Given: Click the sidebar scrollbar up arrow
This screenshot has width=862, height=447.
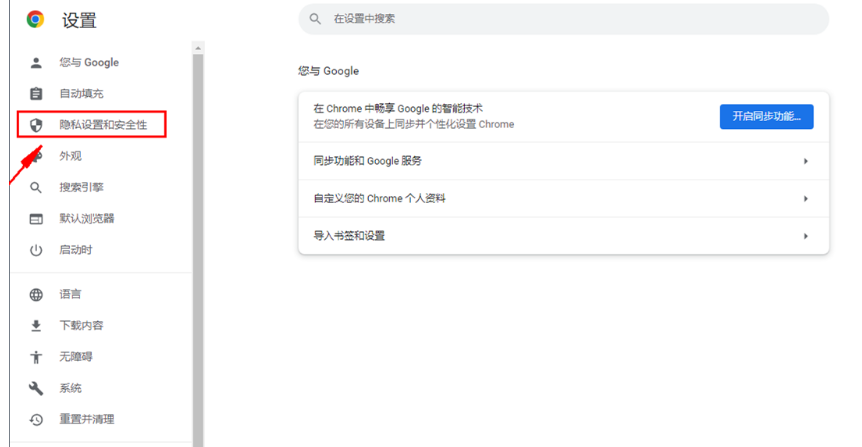Looking at the screenshot, I should 198,48.
